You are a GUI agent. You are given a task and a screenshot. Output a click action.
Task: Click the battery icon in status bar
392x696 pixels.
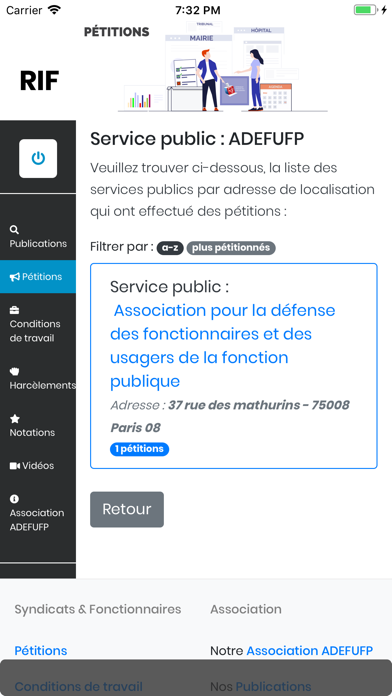click(x=365, y=10)
